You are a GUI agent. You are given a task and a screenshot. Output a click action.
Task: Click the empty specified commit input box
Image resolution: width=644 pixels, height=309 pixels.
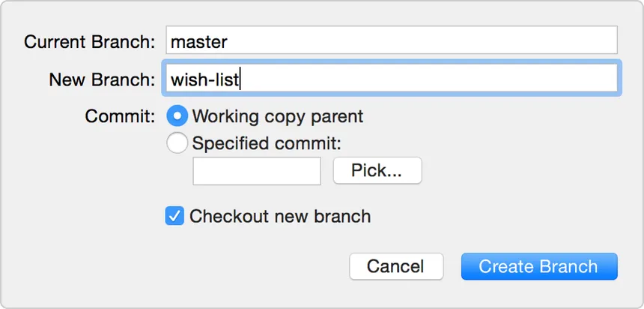click(x=257, y=170)
